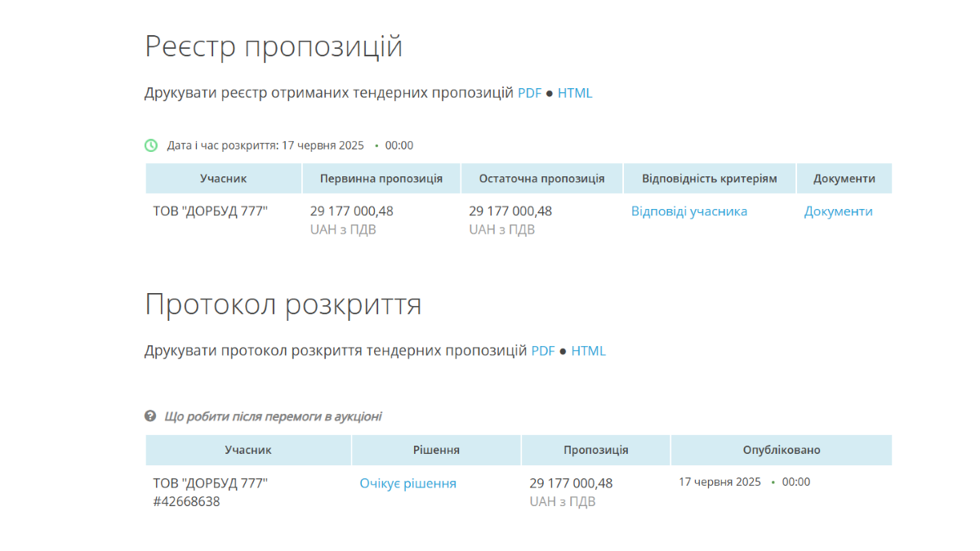
Task: Open the participant's 'Документи' link in the row
Action: pyautogui.click(x=838, y=211)
